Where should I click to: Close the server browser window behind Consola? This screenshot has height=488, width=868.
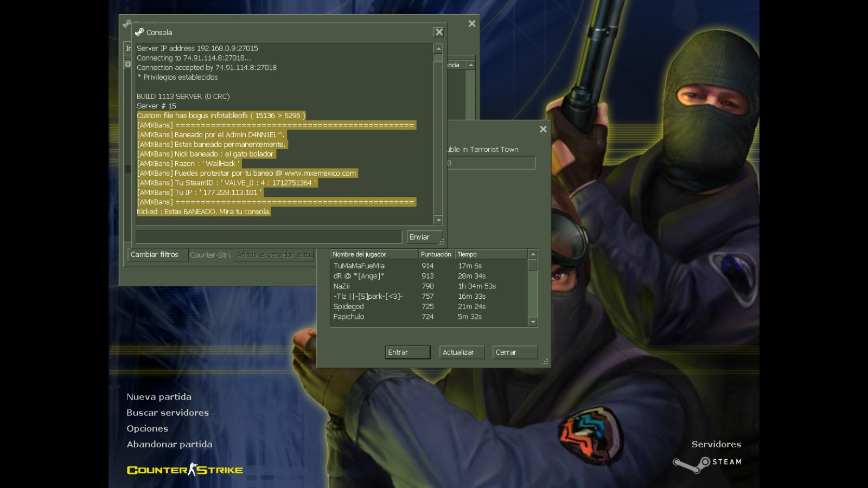click(472, 23)
